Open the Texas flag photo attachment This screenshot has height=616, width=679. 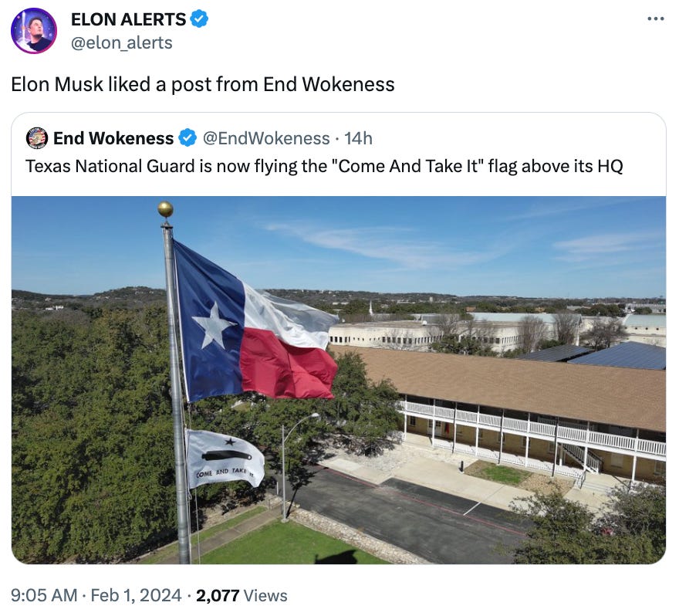[339, 380]
